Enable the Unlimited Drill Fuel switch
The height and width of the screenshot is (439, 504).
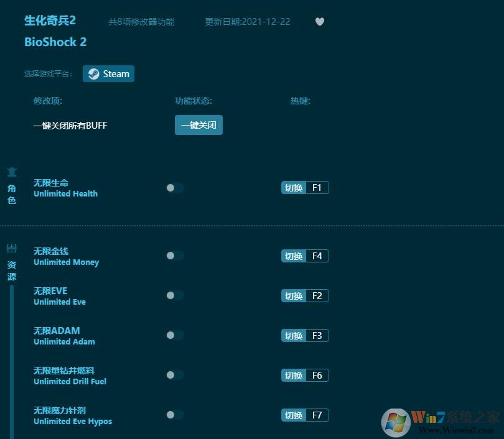(x=174, y=375)
